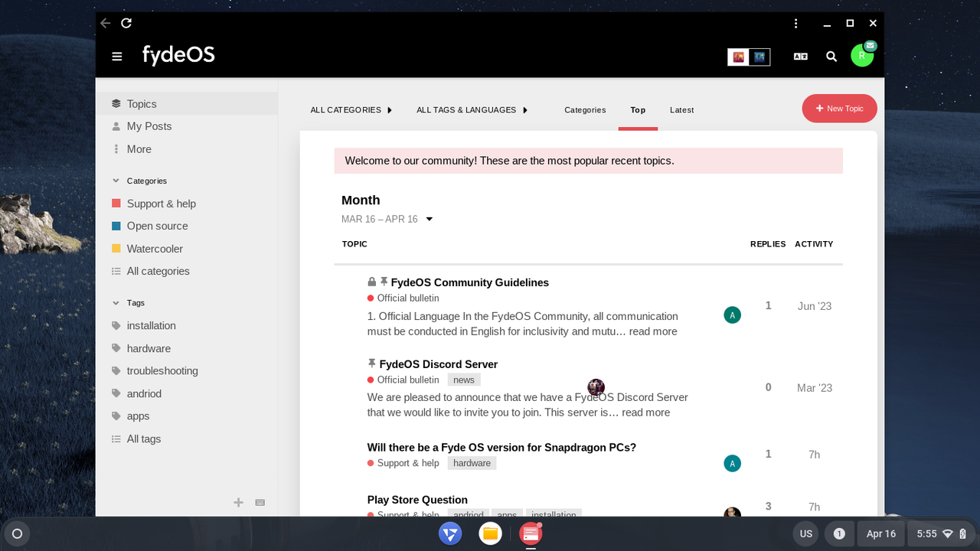The height and width of the screenshot is (551, 980).
Task: Switch to the Top tab
Action: pyautogui.click(x=638, y=110)
